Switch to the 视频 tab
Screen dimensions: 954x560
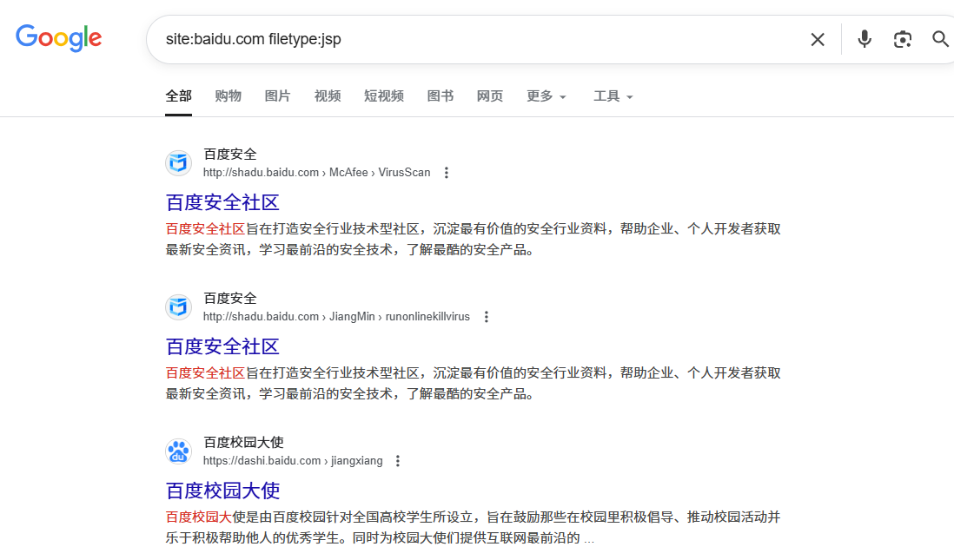pyautogui.click(x=328, y=96)
